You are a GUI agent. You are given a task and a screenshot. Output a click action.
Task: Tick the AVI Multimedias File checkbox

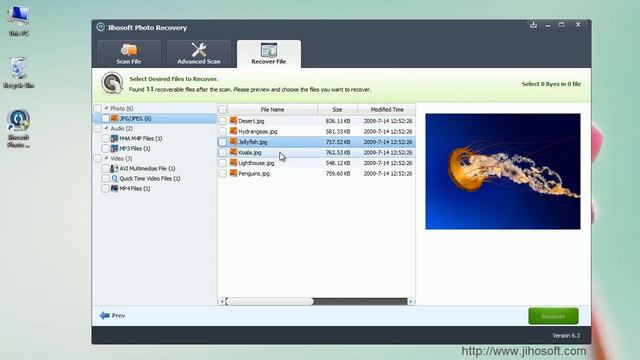coord(105,168)
